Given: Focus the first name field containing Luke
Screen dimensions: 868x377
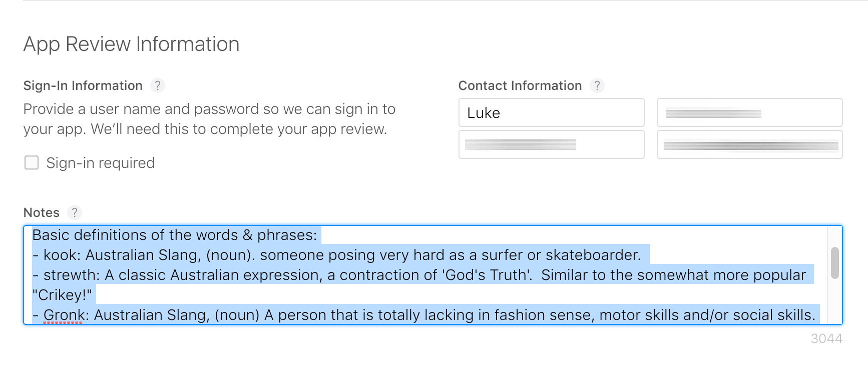Looking at the screenshot, I should pos(551,113).
